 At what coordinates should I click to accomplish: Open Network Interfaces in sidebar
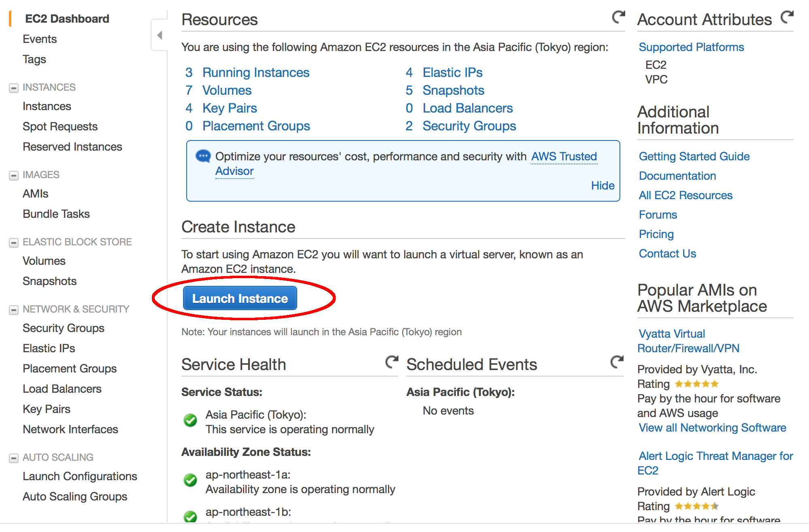click(70, 429)
